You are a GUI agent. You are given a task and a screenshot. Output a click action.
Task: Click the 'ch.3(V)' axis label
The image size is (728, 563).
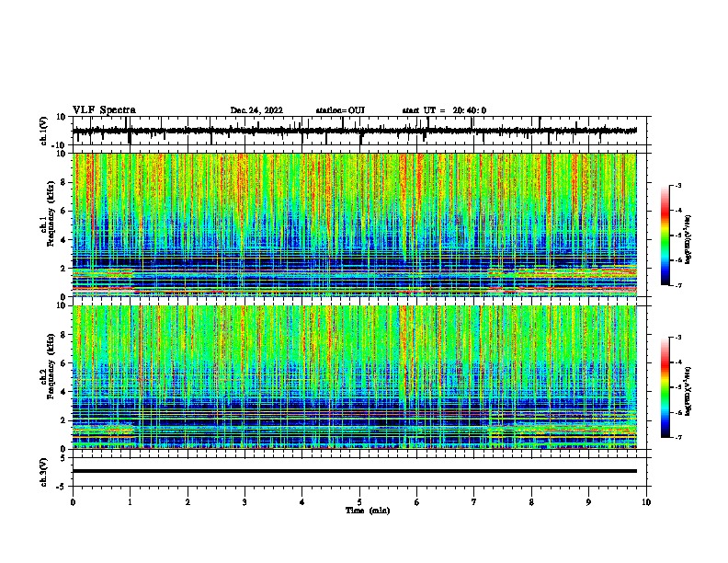click(x=44, y=472)
